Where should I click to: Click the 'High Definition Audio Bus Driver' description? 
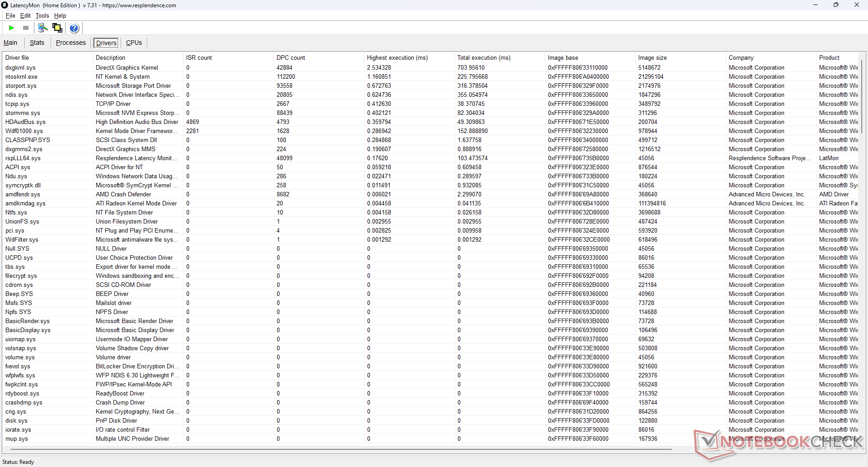point(137,122)
